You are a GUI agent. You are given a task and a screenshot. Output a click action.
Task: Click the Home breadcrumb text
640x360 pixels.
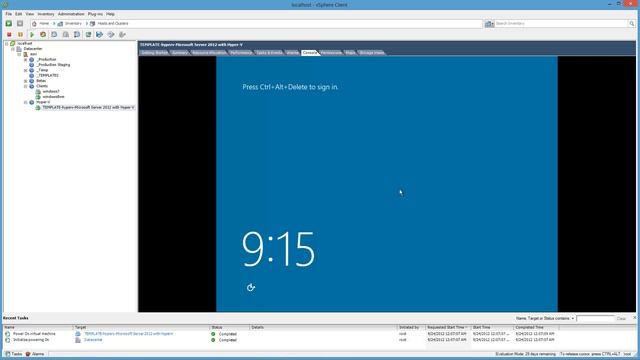pyautogui.click(x=44, y=24)
